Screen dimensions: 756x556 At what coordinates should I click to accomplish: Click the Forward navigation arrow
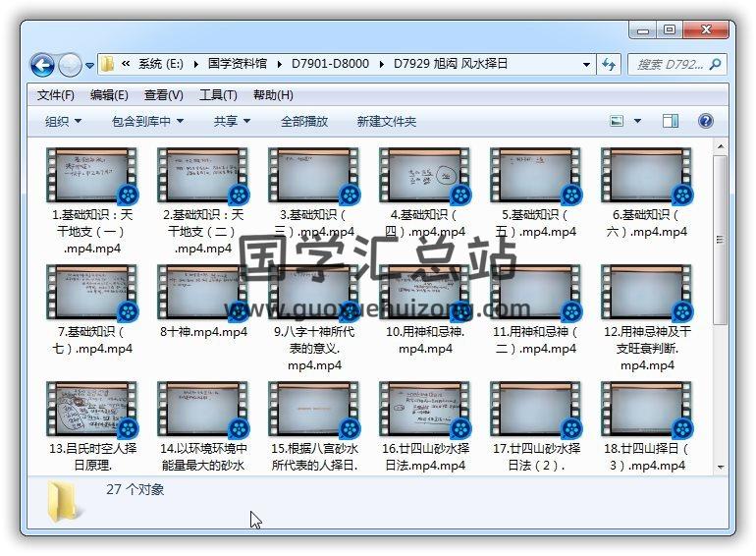[70, 66]
